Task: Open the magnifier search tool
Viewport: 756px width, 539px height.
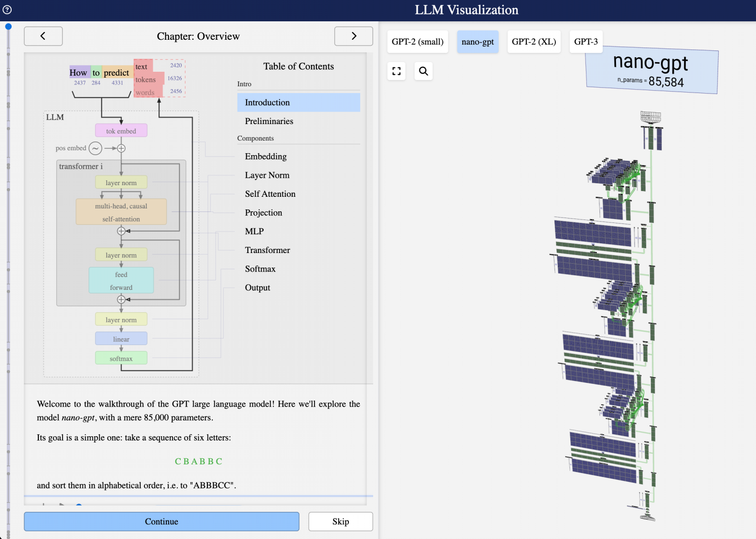Action: (424, 71)
